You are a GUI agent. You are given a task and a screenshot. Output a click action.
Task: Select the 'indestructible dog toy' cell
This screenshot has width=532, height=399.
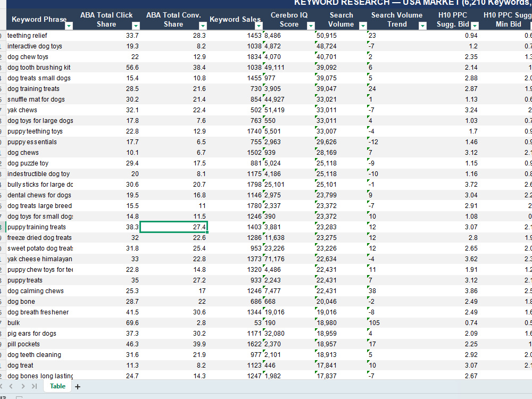tap(39, 174)
